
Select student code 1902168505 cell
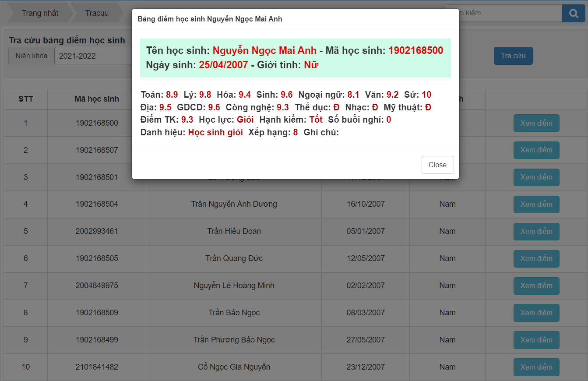coord(97,258)
